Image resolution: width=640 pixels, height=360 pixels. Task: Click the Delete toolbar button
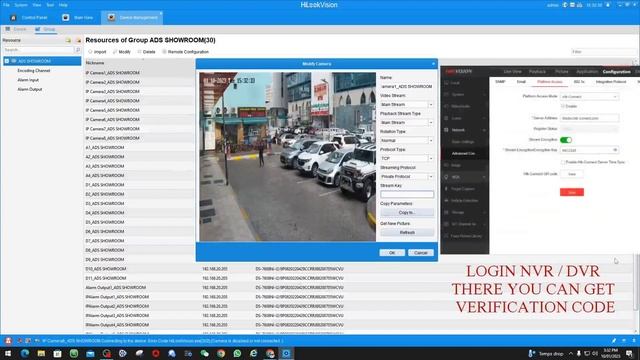pos(147,52)
